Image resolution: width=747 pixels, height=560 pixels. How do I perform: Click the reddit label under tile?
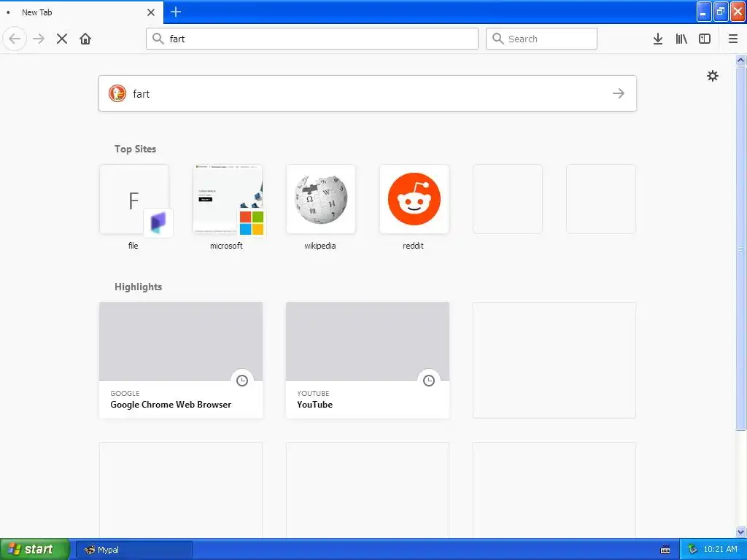click(x=413, y=246)
